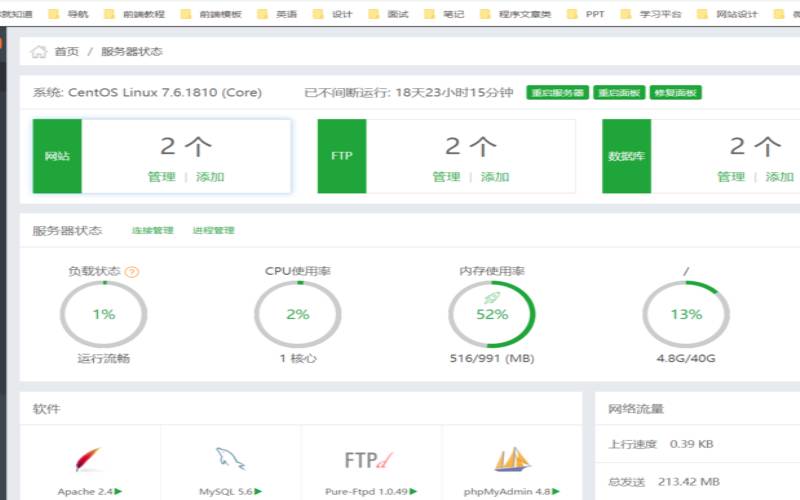Viewport: 800px width, 500px height.
Task: Click 管理 link under 网站 count
Action: pos(162,177)
